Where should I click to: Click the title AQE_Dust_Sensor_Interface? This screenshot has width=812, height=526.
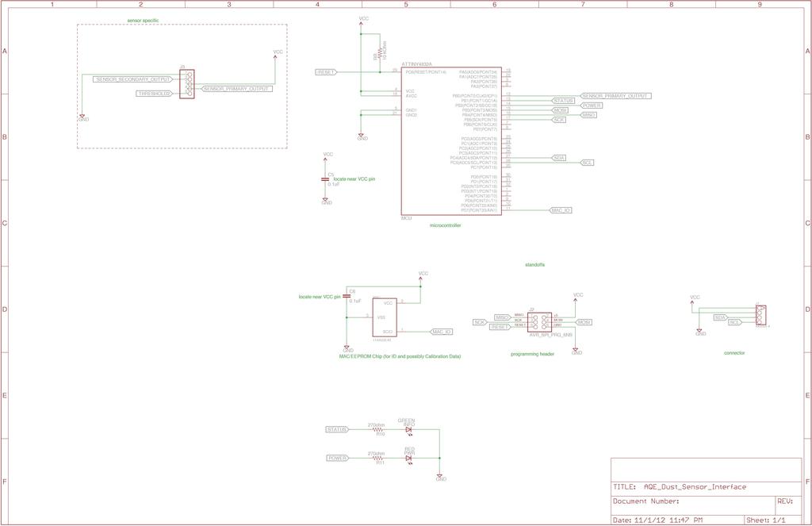coord(695,487)
